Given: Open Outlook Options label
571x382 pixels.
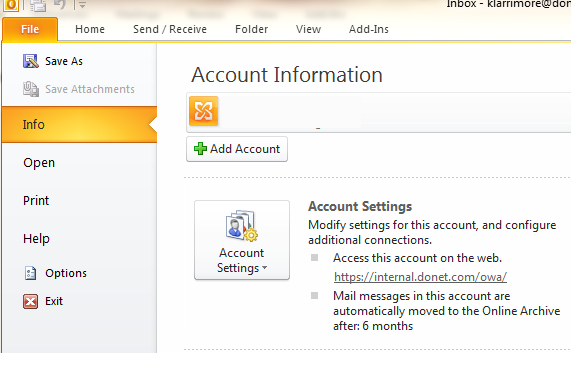Looking at the screenshot, I should click(x=66, y=273).
